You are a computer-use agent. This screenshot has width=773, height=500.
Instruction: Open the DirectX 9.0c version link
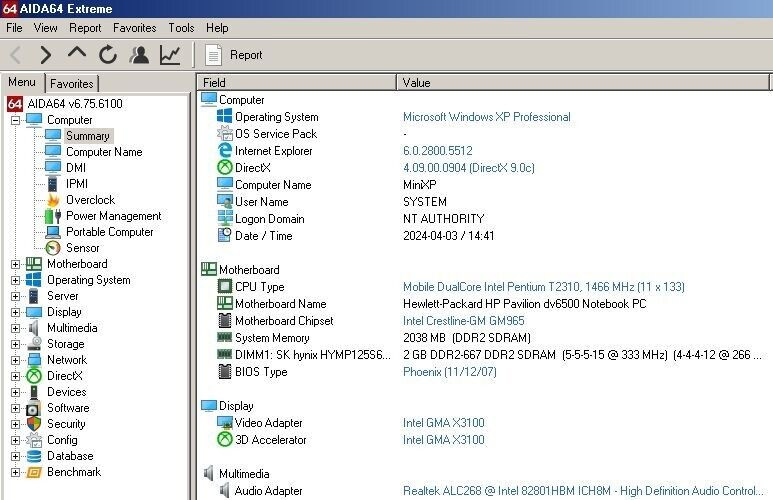[468, 168]
